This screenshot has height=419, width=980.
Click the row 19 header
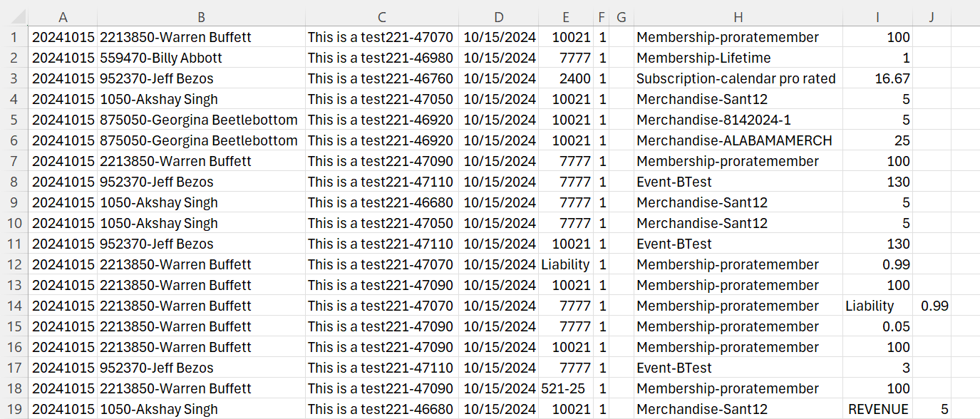pyautogui.click(x=14, y=409)
